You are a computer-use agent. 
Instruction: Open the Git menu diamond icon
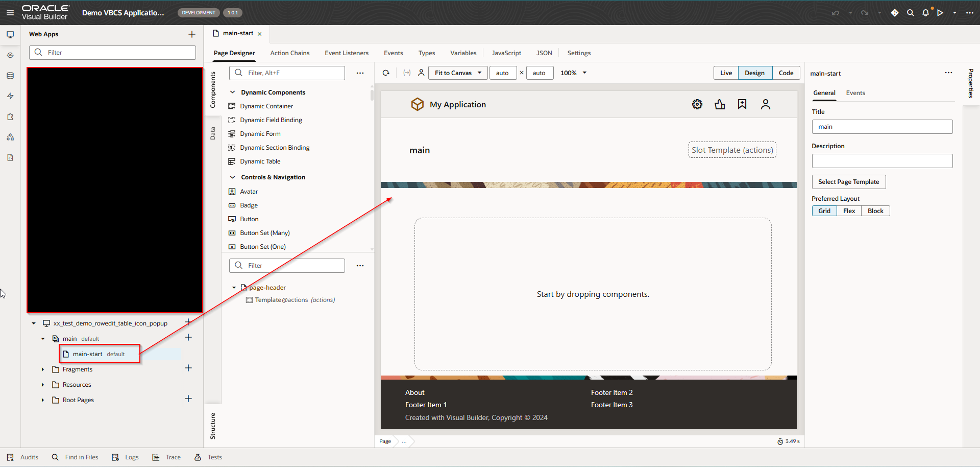(x=894, y=13)
